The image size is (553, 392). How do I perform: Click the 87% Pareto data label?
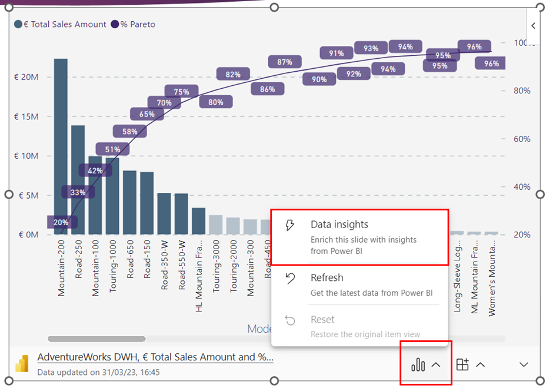(x=285, y=62)
